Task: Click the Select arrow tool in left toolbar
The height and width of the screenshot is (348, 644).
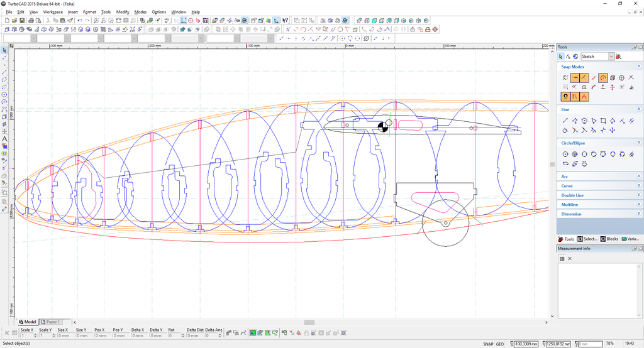Action: pos(4,50)
